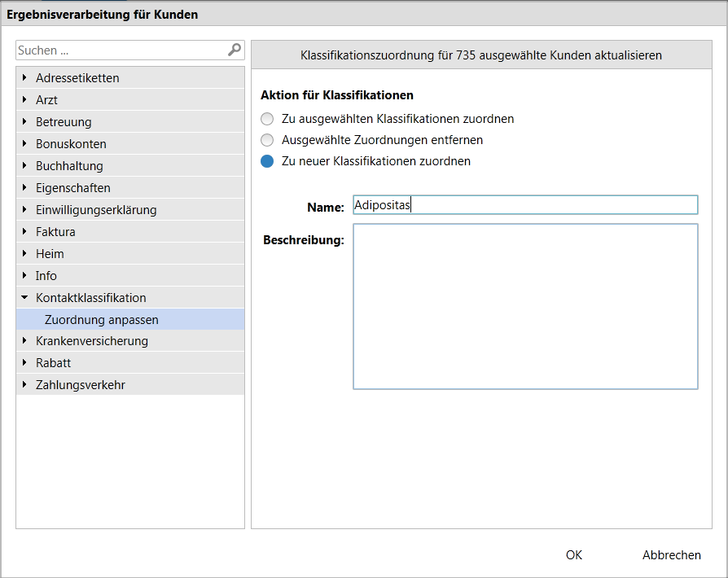Expand the Einwilligungserklärung category
728x578 pixels.
(25, 210)
